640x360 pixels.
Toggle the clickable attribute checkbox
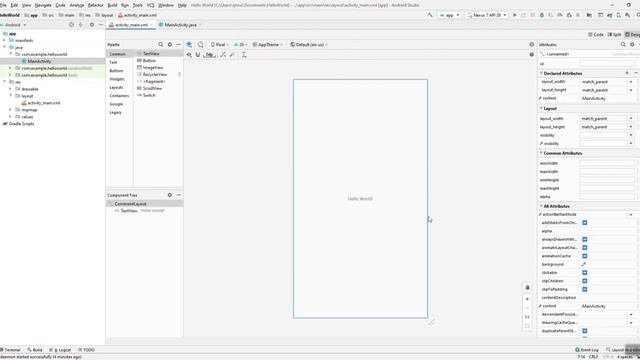584,273
